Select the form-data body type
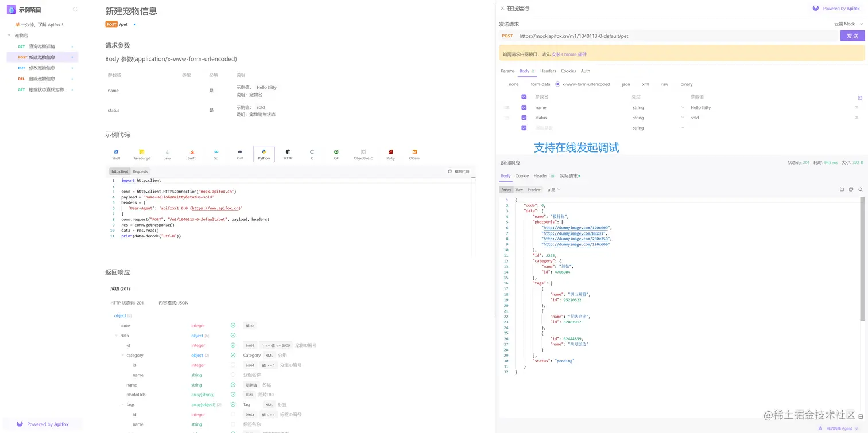 tap(540, 84)
